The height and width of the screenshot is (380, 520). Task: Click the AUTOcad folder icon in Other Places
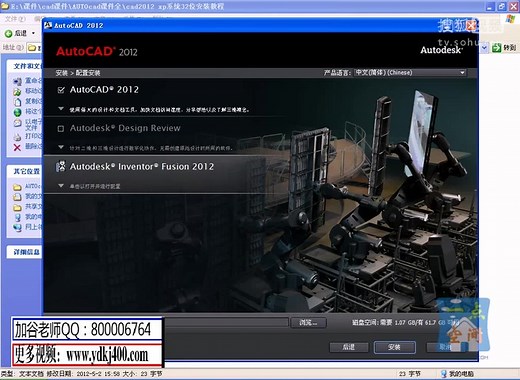tap(17, 187)
